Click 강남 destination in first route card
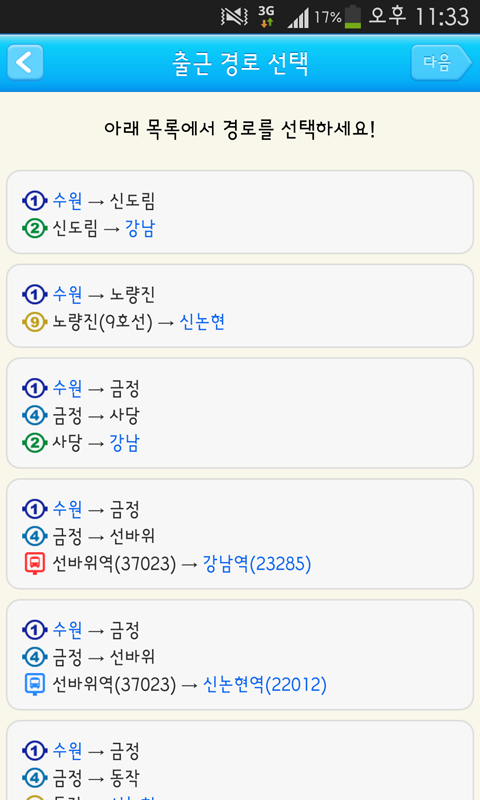This screenshot has width=480, height=800. 140,228
